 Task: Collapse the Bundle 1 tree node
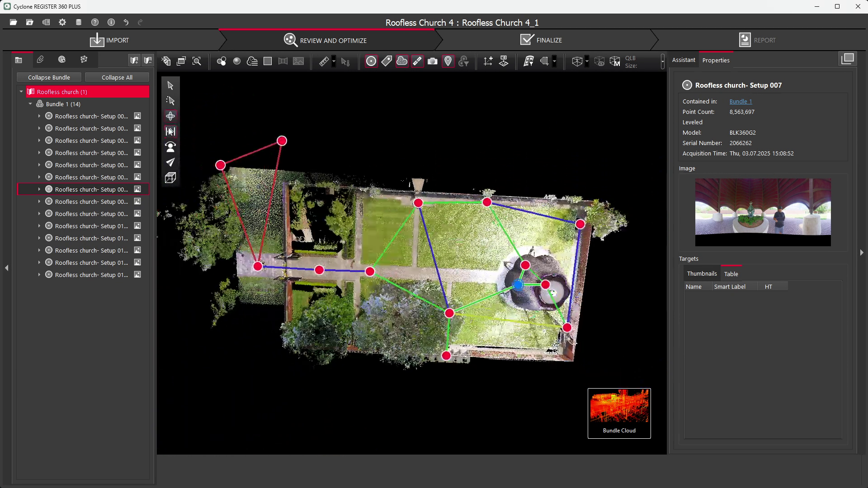(30, 104)
